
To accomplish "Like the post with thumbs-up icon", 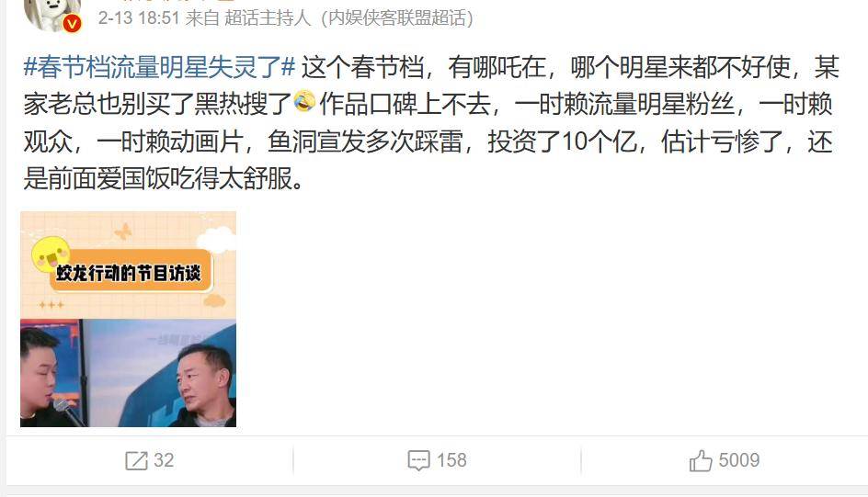I will pyautogui.click(x=701, y=460).
